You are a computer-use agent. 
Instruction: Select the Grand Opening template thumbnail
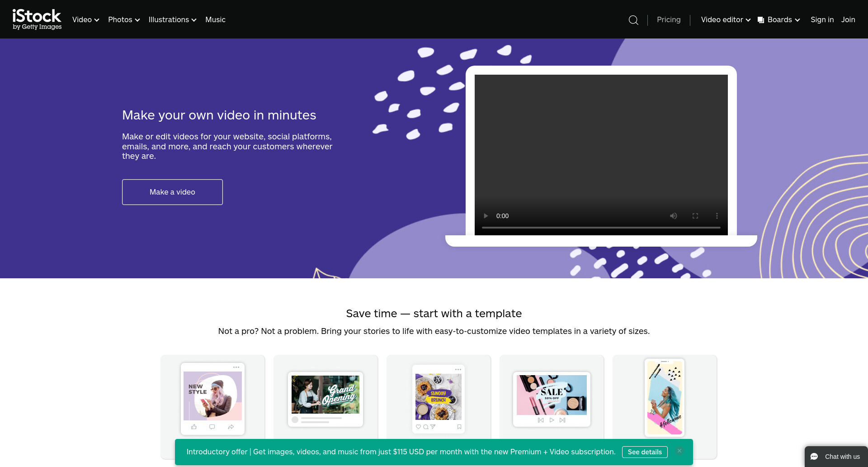pos(325,399)
